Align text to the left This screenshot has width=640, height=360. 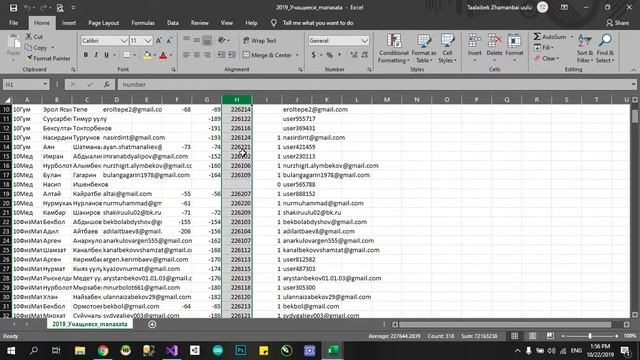click(186, 55)
